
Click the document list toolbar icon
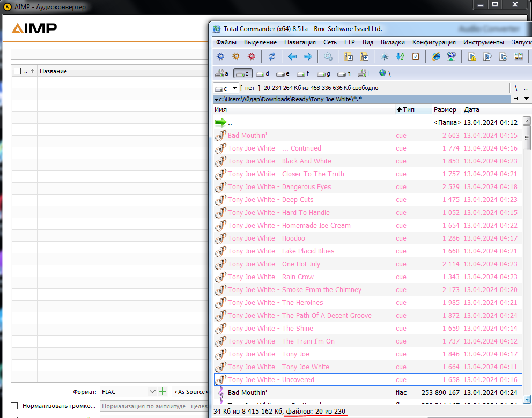pos(503,56)
